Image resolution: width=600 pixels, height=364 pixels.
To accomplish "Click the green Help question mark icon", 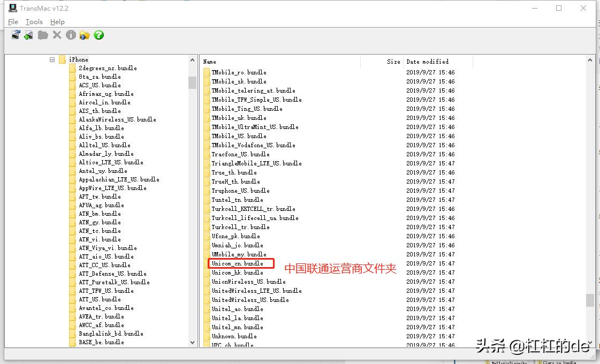I will 98,35.
